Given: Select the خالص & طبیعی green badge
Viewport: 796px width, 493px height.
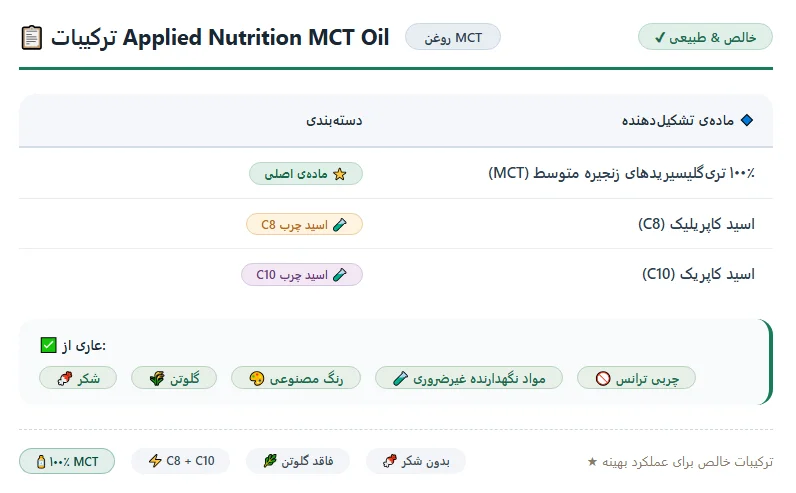Looking at the screenshot, I should click(705, 37).
